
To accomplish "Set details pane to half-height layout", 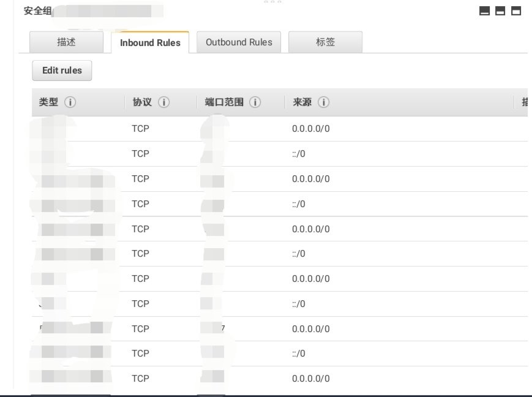I will (500, 11).
